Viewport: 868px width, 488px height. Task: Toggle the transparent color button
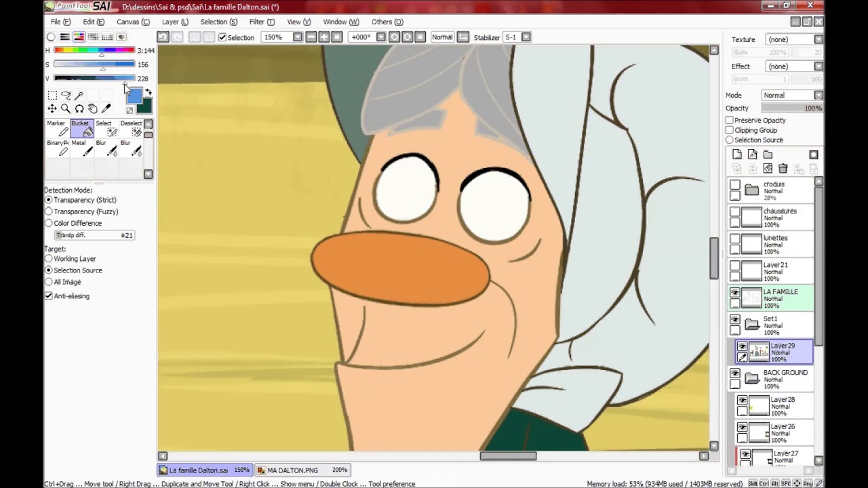click(x=130, y=110)
